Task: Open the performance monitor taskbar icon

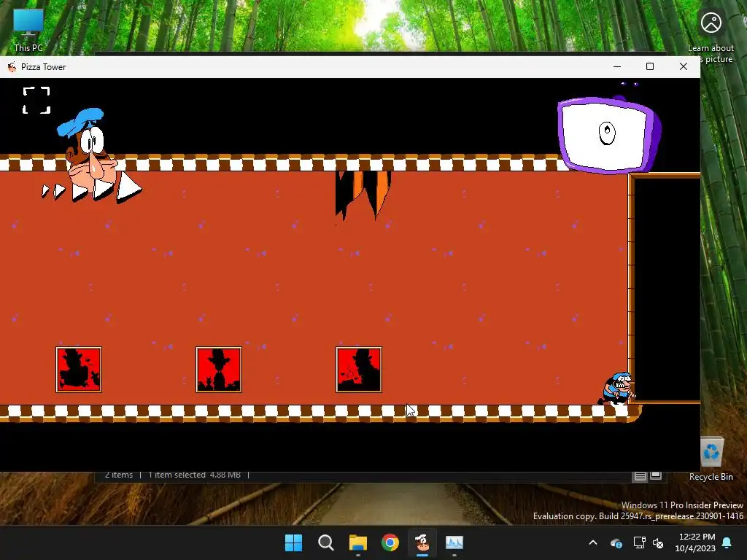Action: (454, 542)
